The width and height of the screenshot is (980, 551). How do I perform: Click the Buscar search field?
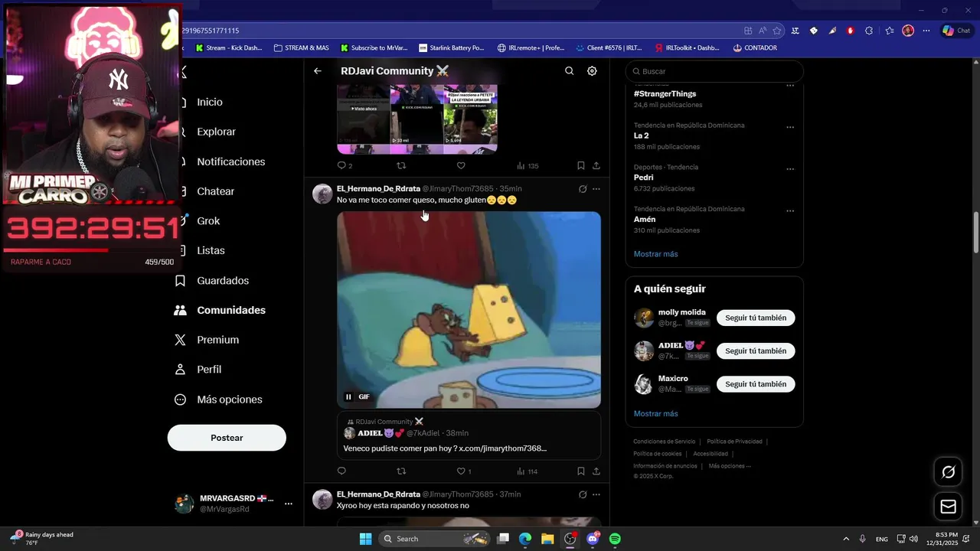(x=714, y=71)
